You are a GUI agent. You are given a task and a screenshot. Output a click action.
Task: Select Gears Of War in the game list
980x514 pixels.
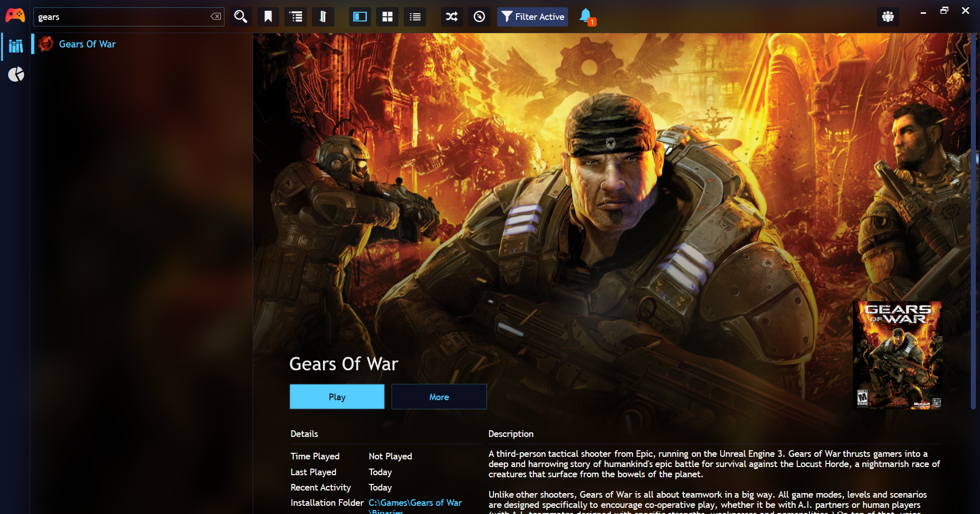coord(142,44)
